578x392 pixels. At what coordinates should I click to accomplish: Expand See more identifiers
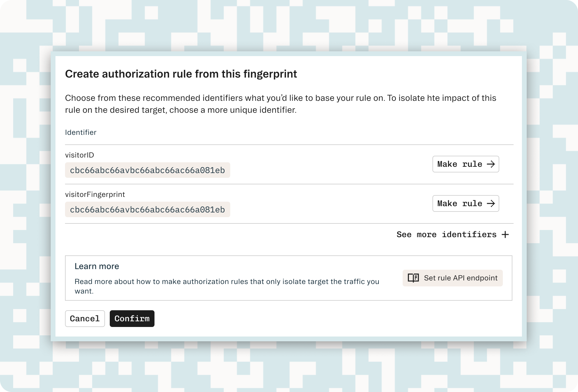[x=452, y=234]
